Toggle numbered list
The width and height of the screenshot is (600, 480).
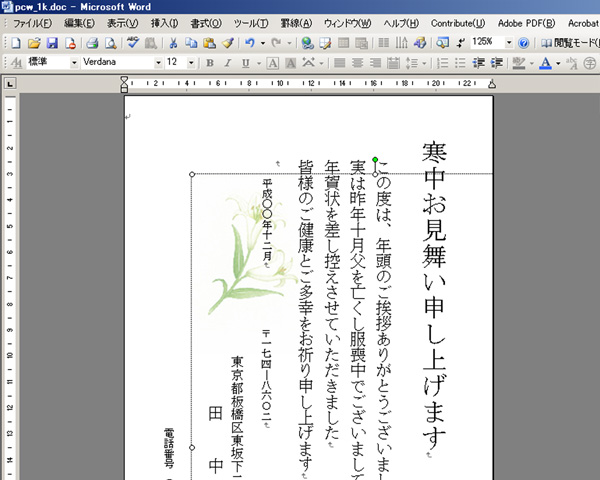tap(442, 63)
